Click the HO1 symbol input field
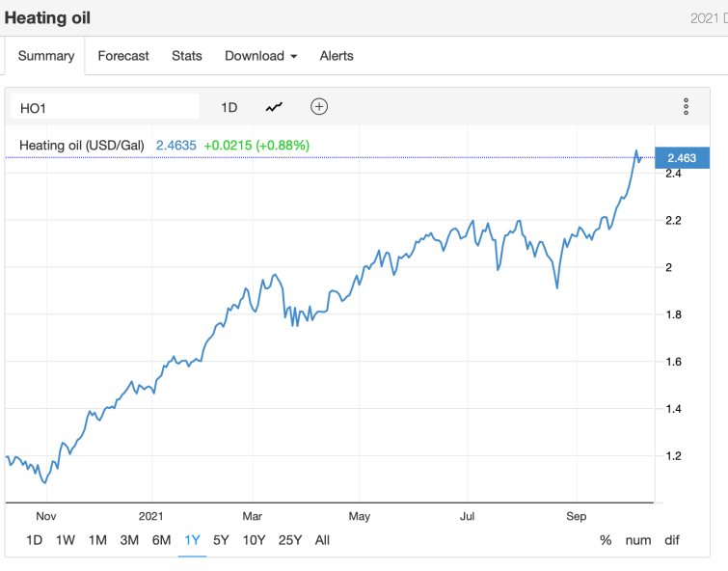728x571 pixels. click(x=106, y=107)
